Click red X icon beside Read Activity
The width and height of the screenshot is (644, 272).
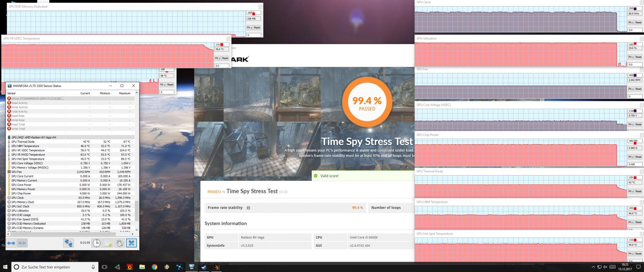click(9, 103)
